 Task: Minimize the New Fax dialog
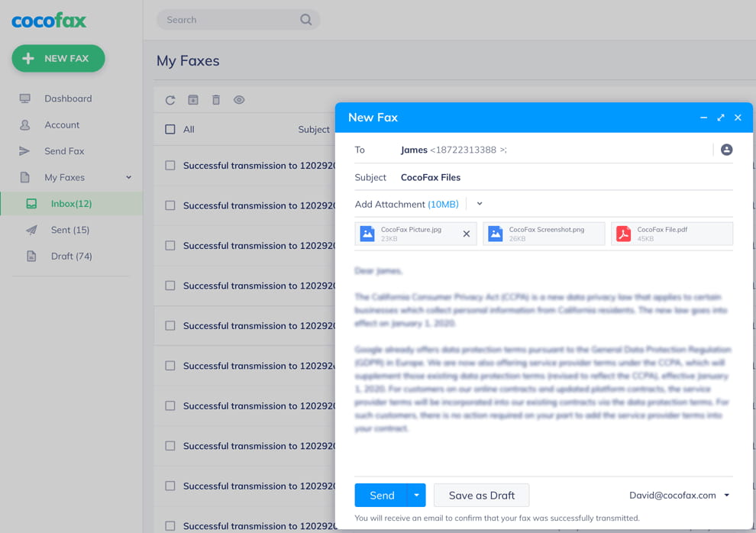coord(703,118)
